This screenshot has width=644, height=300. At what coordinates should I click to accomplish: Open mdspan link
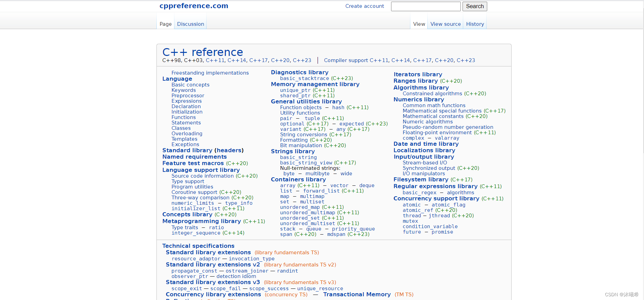coord(336,234)
